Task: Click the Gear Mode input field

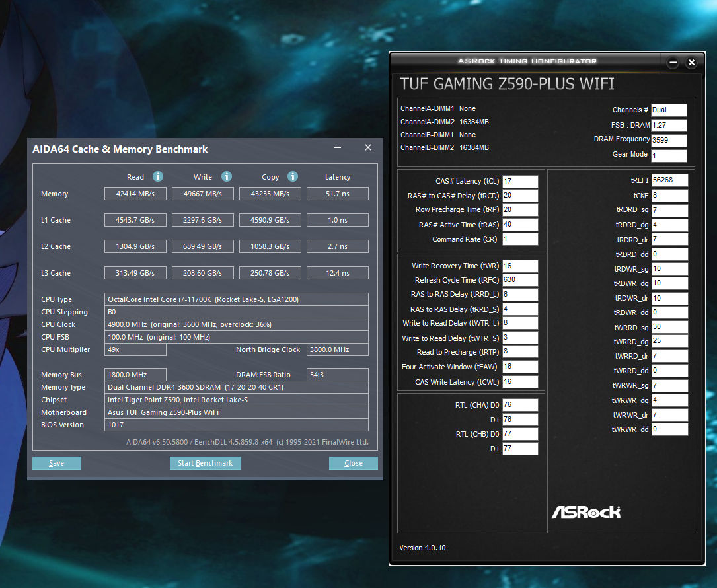Action: click(669, 155)
